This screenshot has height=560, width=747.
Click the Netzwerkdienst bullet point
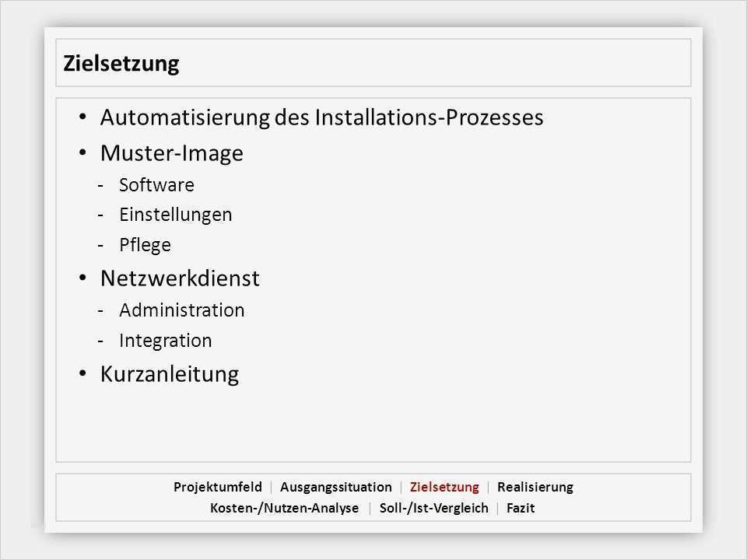pyautogui.click(x=180, y=278)
